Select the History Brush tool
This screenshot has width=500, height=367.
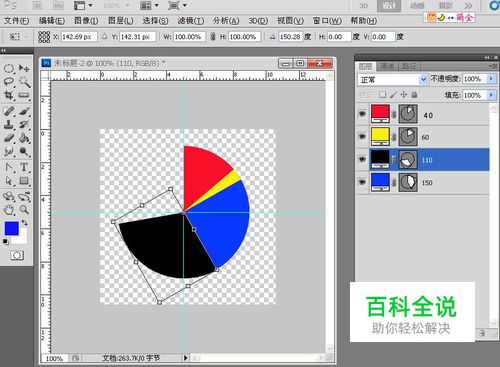pos(24,124)
